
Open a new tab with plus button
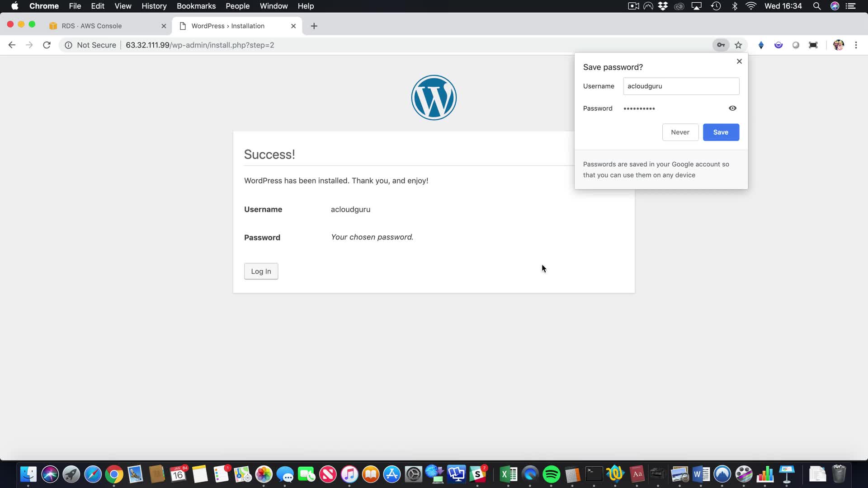click(x=314, y=26)
